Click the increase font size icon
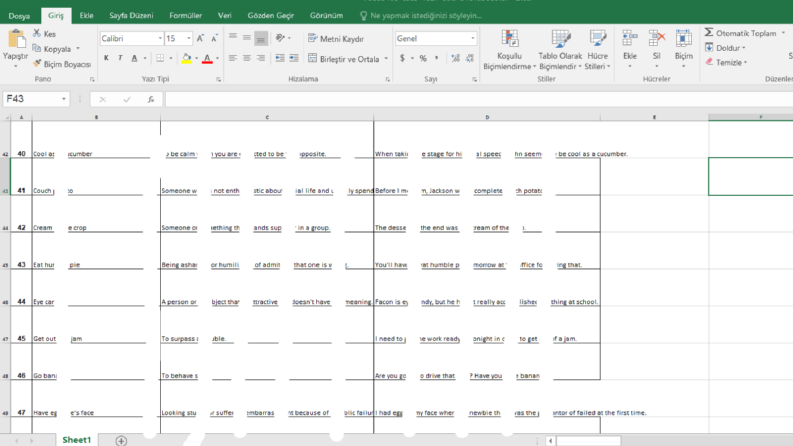 click(x=200, y=38)
